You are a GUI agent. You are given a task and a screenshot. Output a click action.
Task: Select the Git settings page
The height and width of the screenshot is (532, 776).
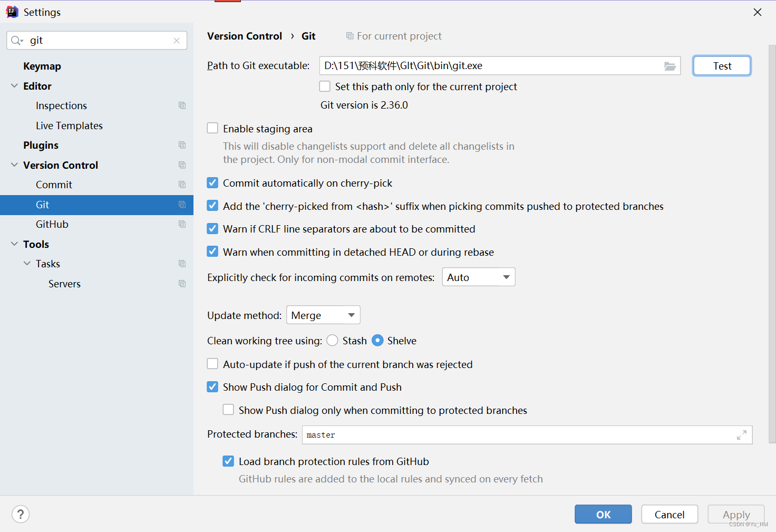click(x=96, y=205)
